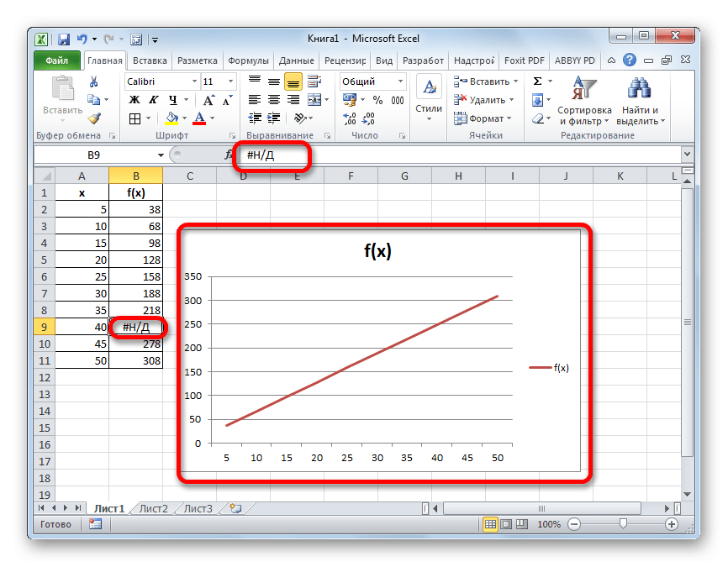Click the AutoSum sigma icon
728x567 pixels.
point(538,81)
